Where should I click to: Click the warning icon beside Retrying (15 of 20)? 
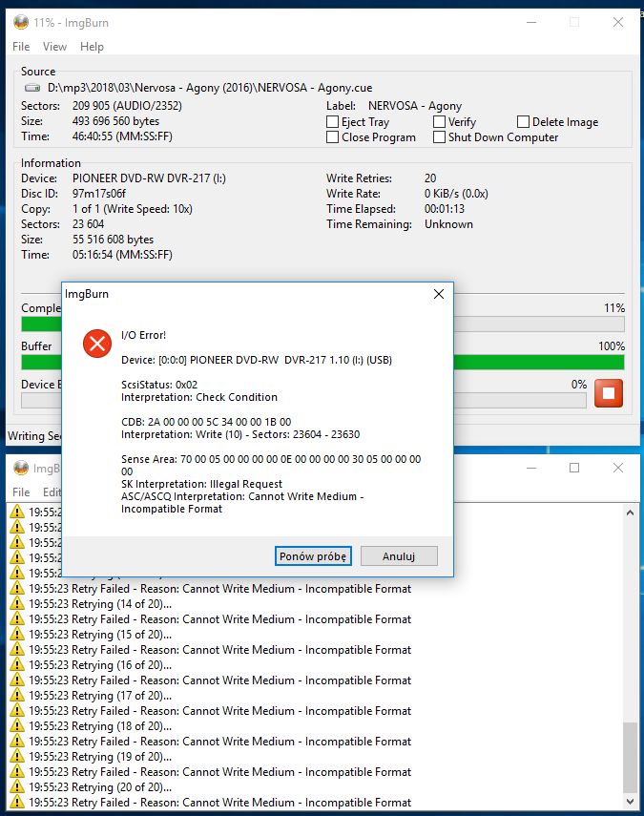[x=17, y=635]
